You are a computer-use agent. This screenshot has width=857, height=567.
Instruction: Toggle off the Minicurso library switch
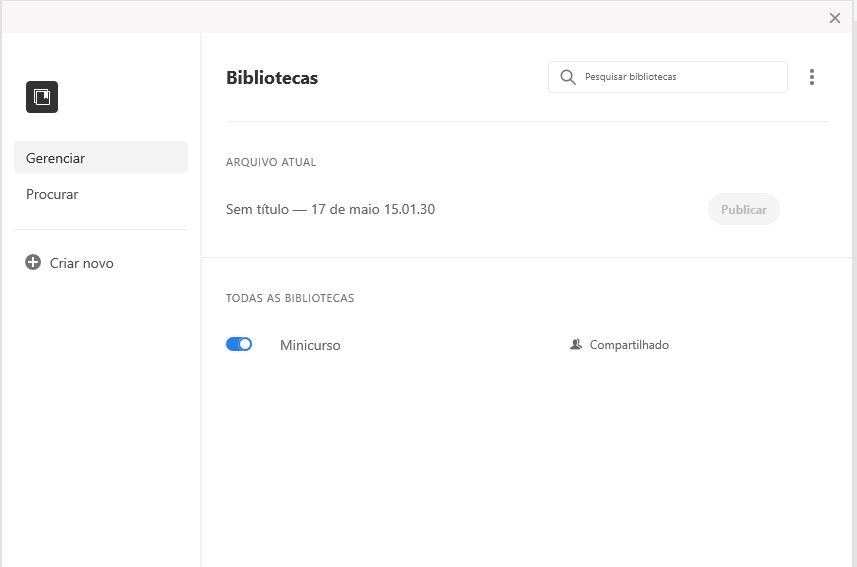[x=239, y=344]
